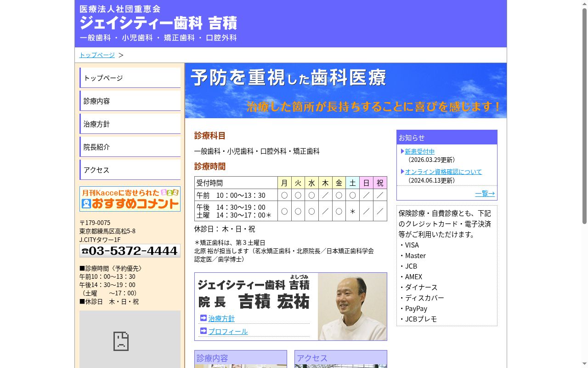588x368 pixels.
Task: Open 院長紹介 in the sidebar menu
Action: pos(130,147)
